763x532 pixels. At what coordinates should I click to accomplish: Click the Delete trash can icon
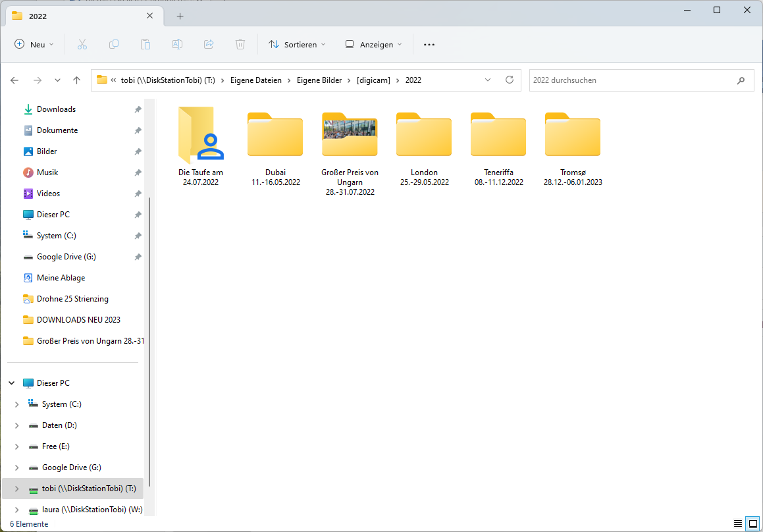tap(240, 44)
